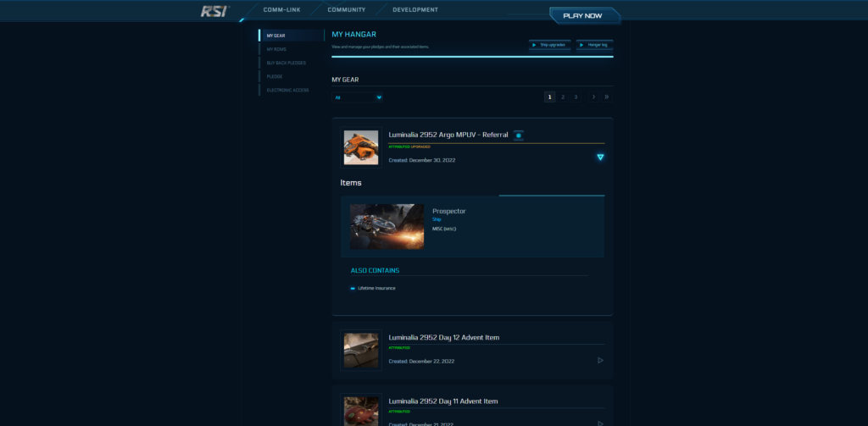Click Created: December 22, 2022 text

421,362
